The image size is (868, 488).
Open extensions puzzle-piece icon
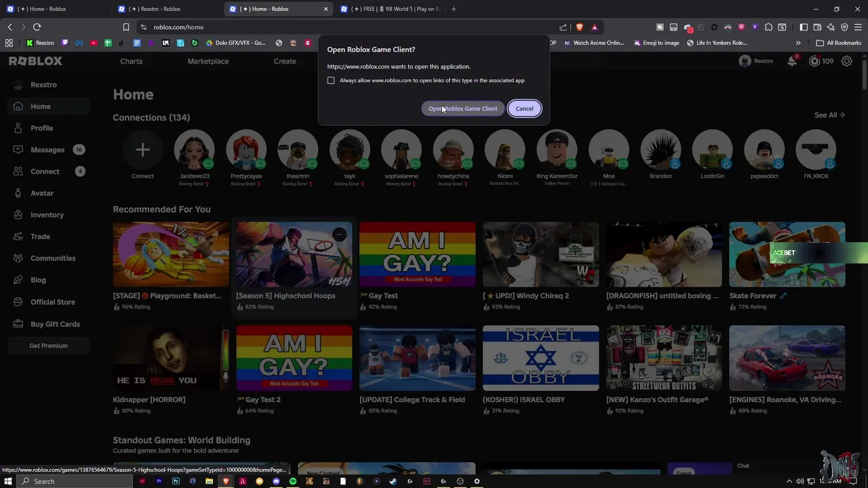pyautogui.click(x=768, y=27)
